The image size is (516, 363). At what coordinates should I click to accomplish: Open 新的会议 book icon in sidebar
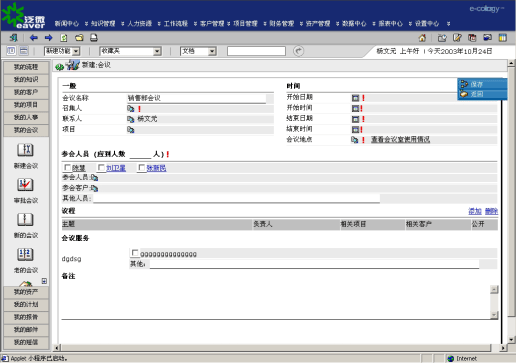point(25,220)
